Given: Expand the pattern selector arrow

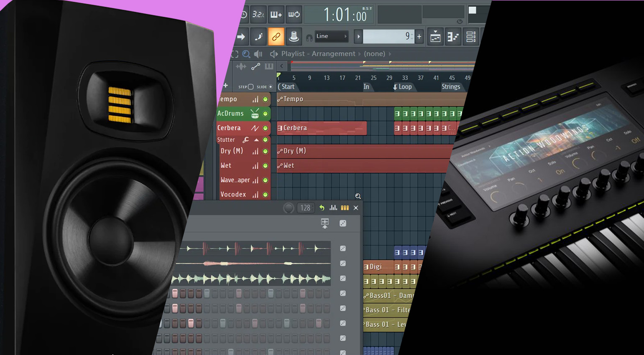Looking at the screenshot, I should 358,37.
